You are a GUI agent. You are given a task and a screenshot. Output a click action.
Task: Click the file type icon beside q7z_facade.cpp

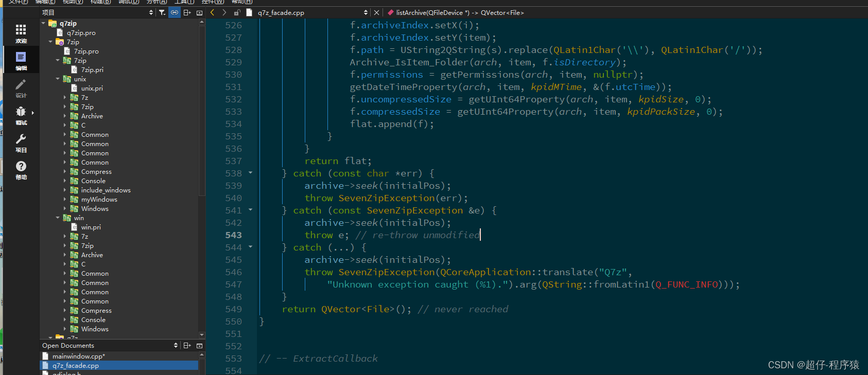click(249, 12)
